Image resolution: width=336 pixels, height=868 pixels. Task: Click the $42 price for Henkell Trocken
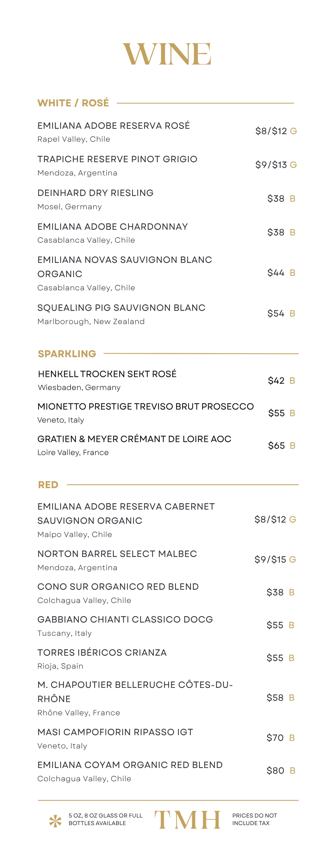(276, 380)
